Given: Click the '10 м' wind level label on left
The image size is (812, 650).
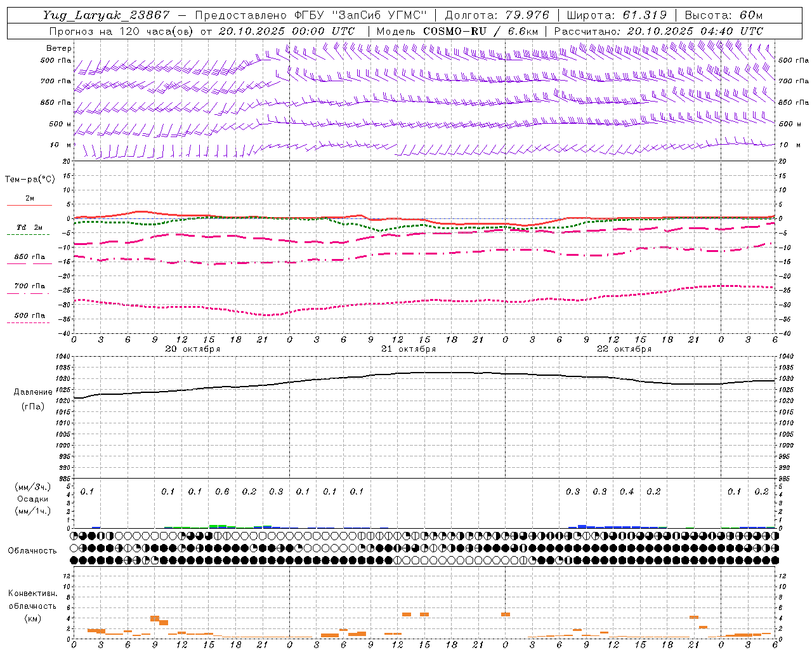Looking at the screenshot, I should click(60, 145).
